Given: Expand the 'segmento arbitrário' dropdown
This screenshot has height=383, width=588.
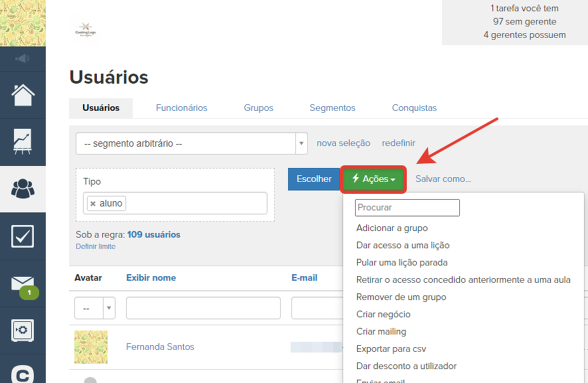Looking at the screenshot, I should (301, 143).
